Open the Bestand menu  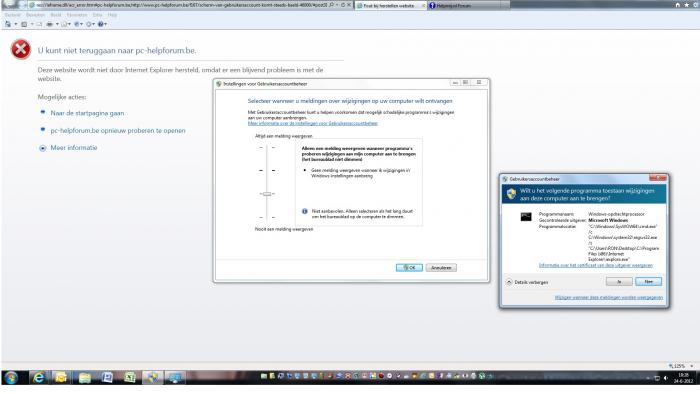click(x=12, y=15)
